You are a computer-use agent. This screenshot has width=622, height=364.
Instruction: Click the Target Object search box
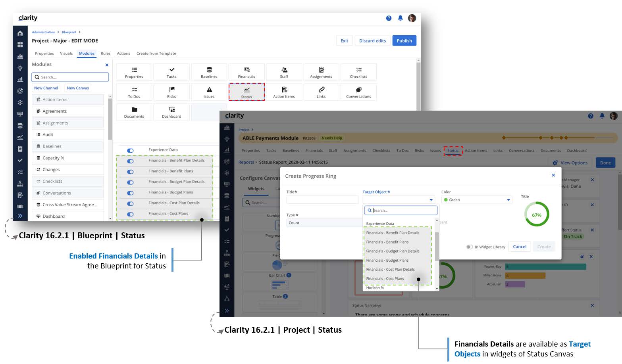tap(401, 210)
